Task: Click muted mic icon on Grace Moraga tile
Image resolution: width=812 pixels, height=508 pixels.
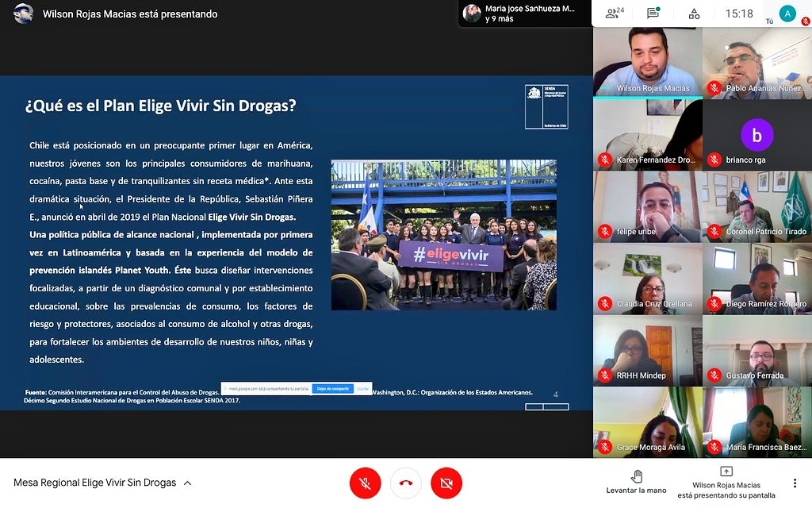Action: point(604,447)
